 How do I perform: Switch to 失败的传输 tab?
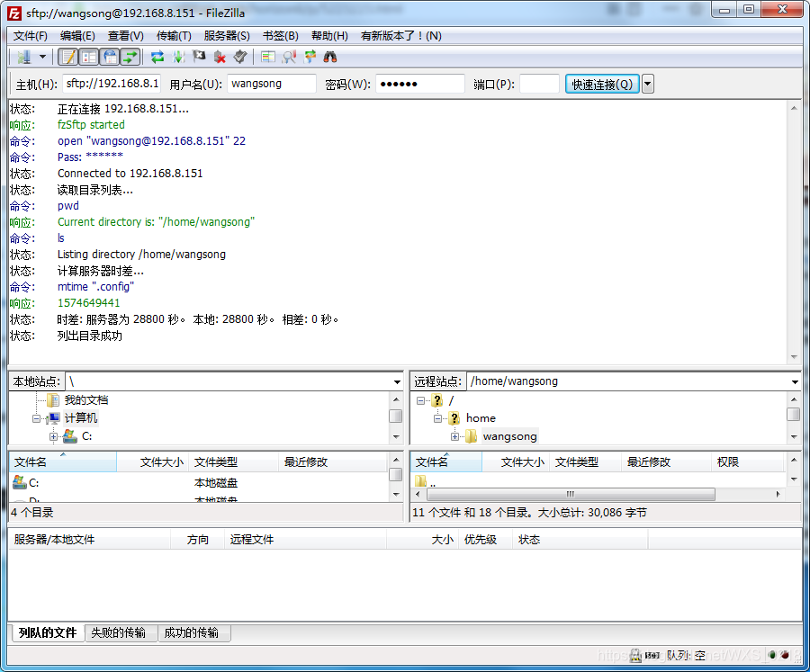[x=121, y=632]
